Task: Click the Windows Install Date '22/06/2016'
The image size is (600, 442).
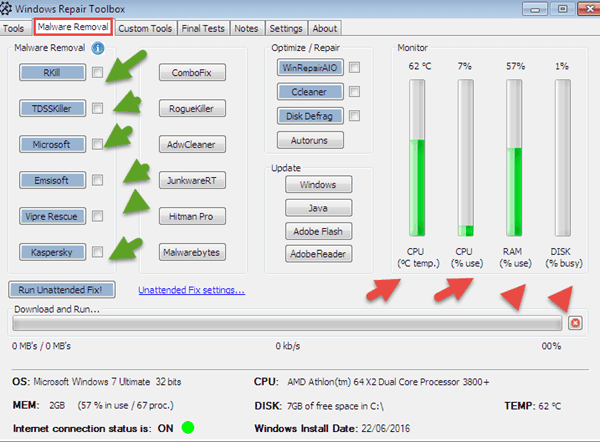Action: 385,428
